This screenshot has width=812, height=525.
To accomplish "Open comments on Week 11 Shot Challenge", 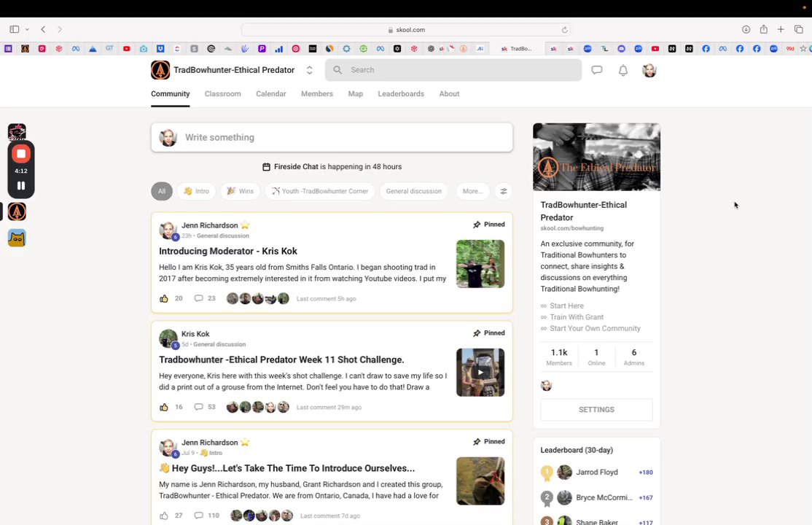I will tap(205, 408).
